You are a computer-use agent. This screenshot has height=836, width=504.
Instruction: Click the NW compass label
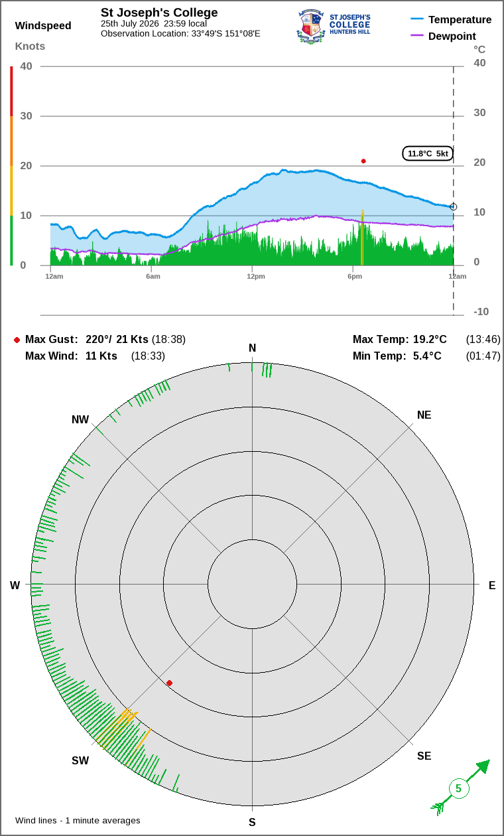(x=80, y=419)
